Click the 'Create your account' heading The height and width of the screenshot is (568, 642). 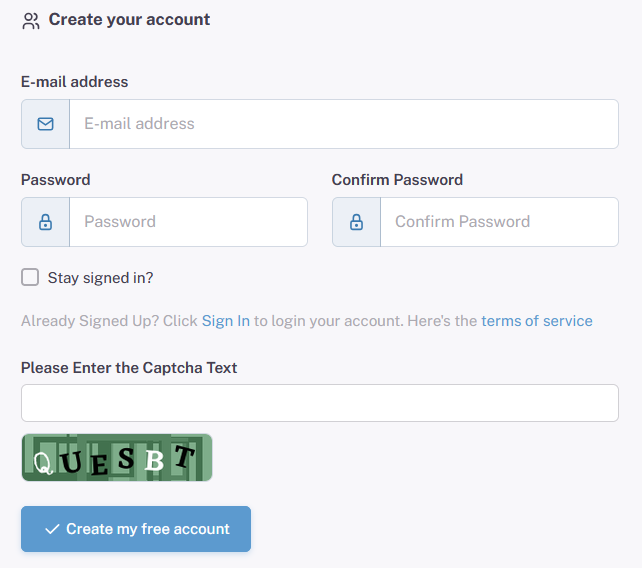click(129, 20)
